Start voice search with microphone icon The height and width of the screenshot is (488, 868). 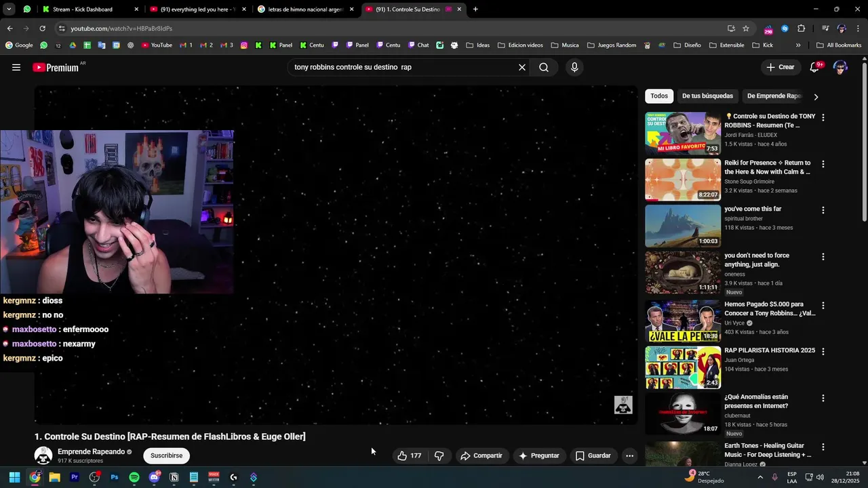click(574, 67)
